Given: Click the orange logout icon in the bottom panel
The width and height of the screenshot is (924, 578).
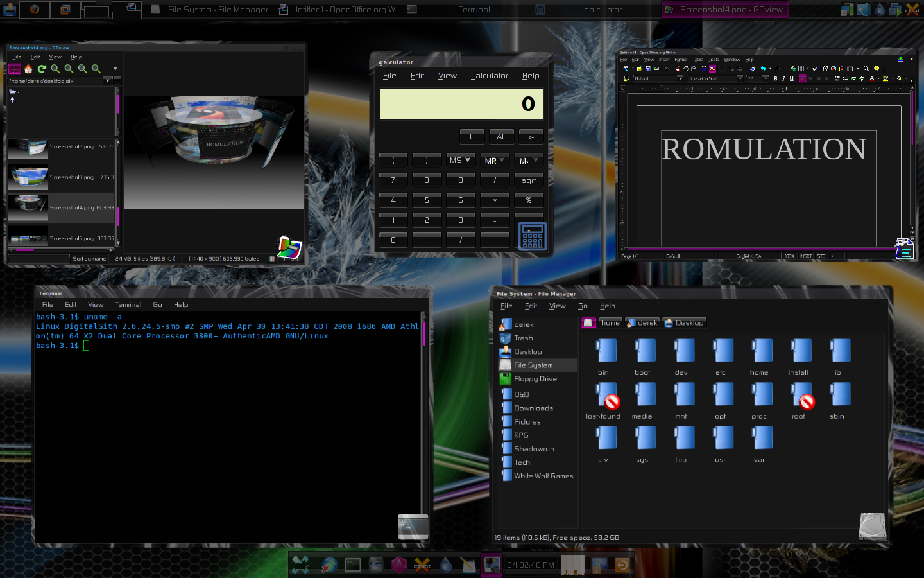Looking at the screenshot, I should [x=622, y=565].
